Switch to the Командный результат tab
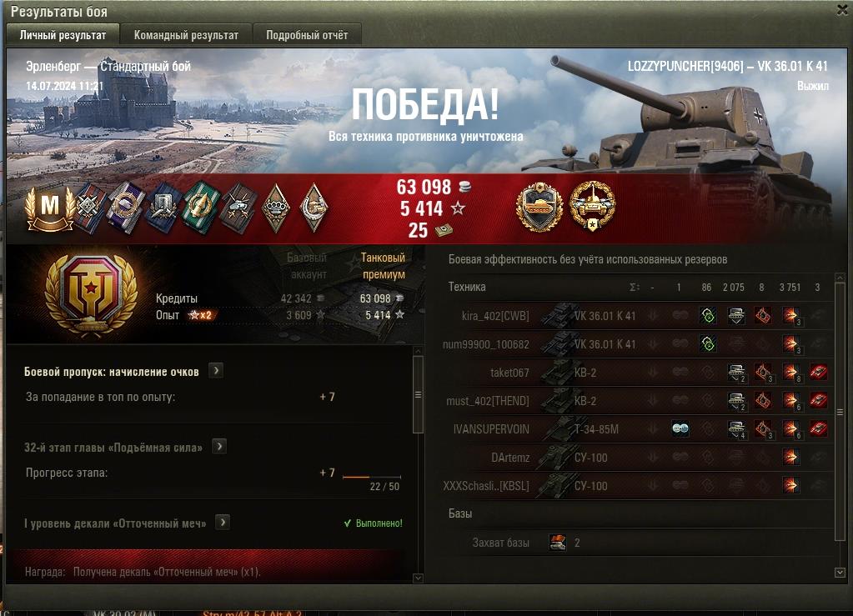This screenshot has height=616, width=853. pyautogui.click(x=186, y=35)
